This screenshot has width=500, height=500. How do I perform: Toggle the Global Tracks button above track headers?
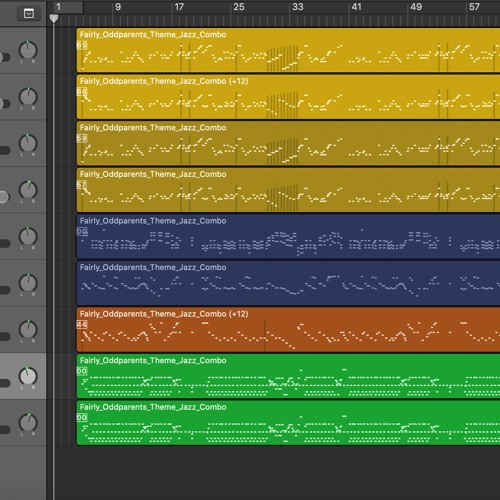(29, 14)
